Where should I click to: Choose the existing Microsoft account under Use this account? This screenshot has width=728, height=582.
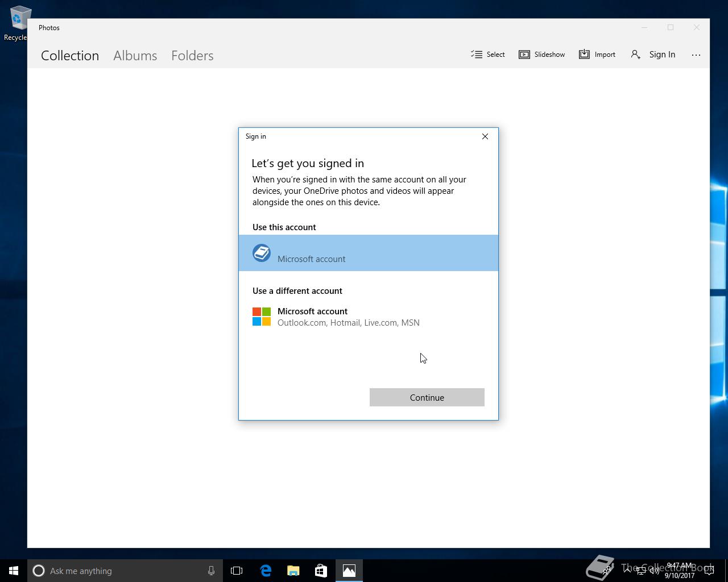point(369,253)
